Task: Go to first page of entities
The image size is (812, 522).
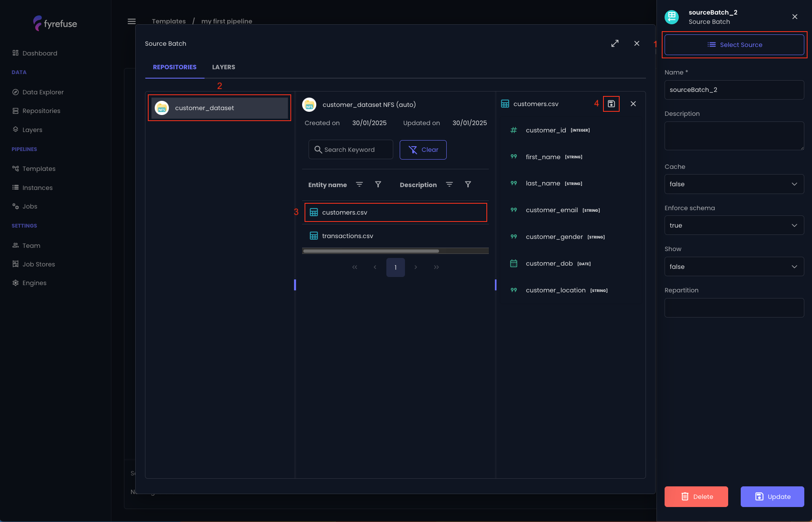Action: pyautogui.click(x=355, y=267)
